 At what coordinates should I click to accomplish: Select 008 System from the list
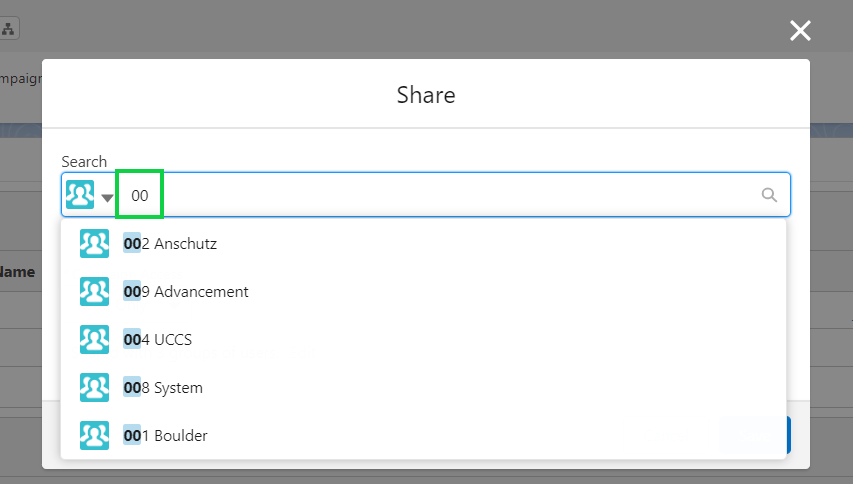pos(423,387)
